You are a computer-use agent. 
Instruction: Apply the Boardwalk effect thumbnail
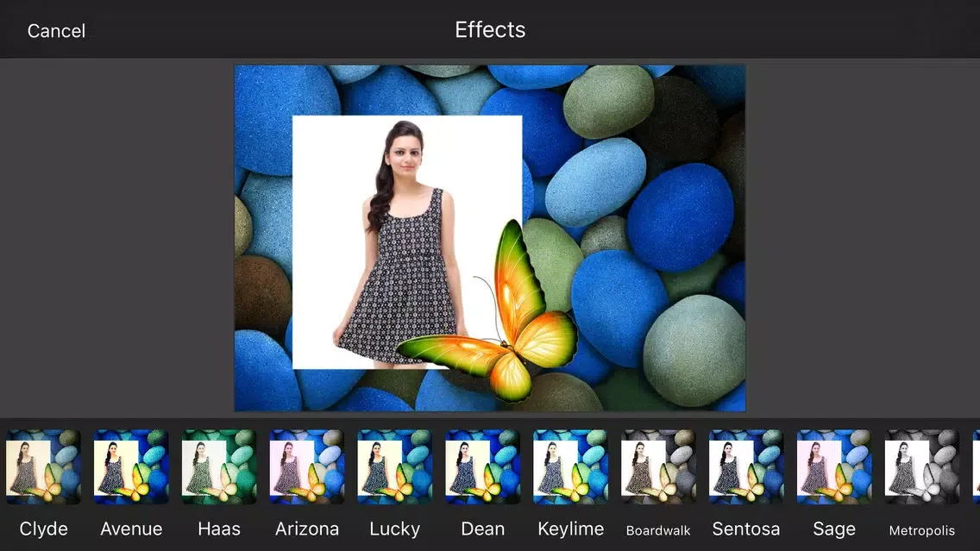click(658, 466)
